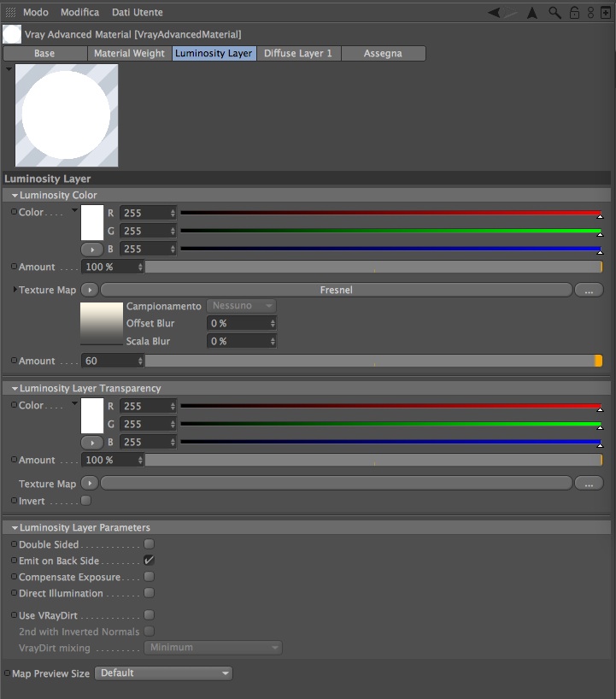The height and width of the screenshot is (699, 616).
Task: Switch to Diffuse Layer 1 tab
Action: (298, 54)
